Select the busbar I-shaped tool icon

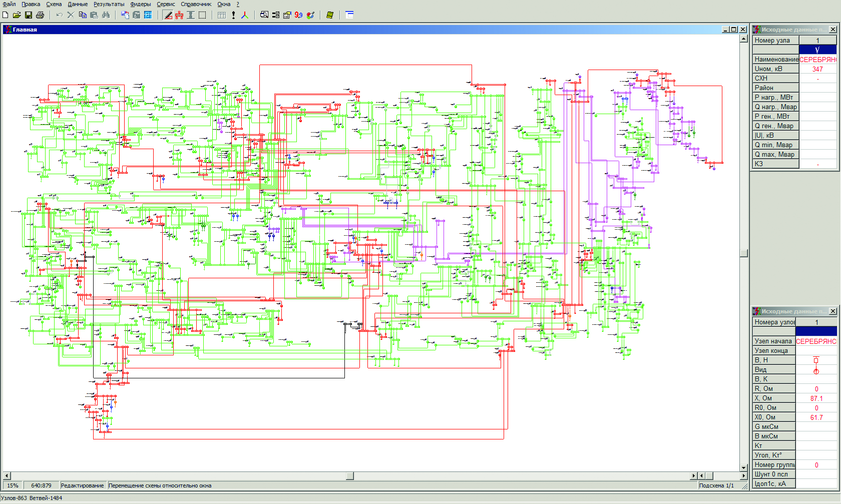click(x=191, y=15)
